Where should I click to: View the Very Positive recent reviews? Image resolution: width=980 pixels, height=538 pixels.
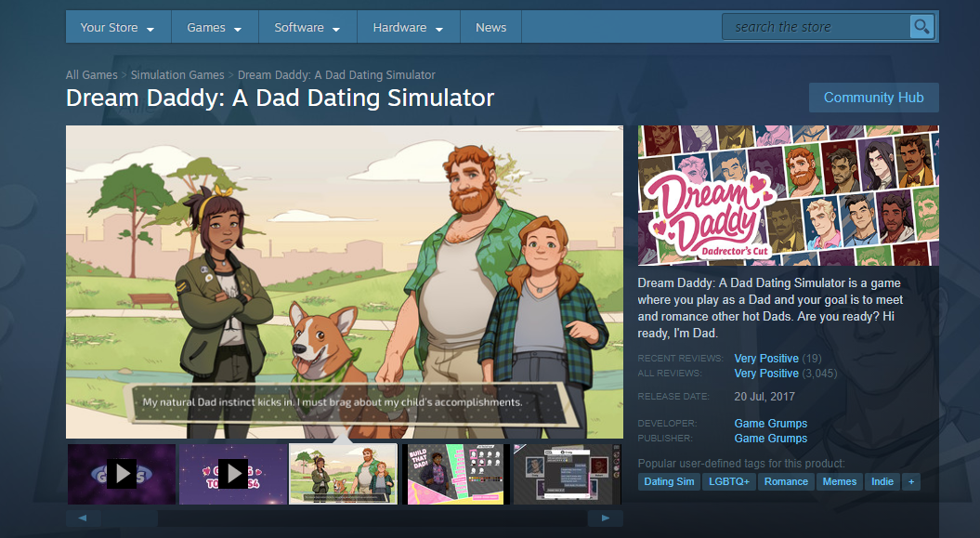tap(766, 358)
